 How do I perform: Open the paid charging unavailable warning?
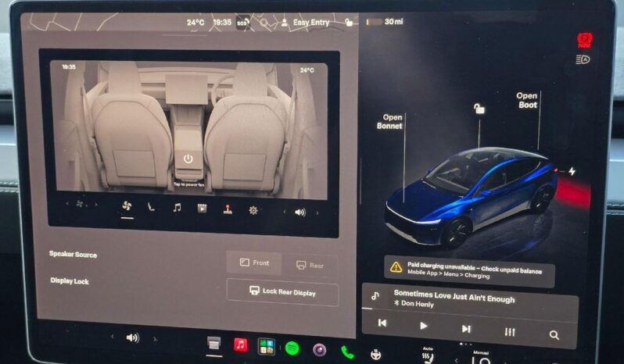pos(470,271)
